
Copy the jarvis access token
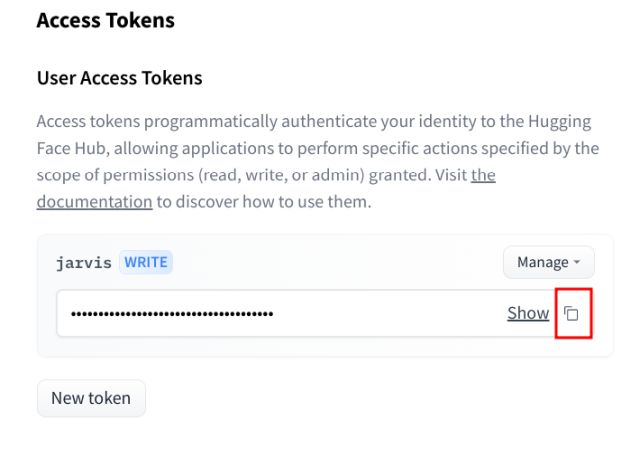point(572,314)
